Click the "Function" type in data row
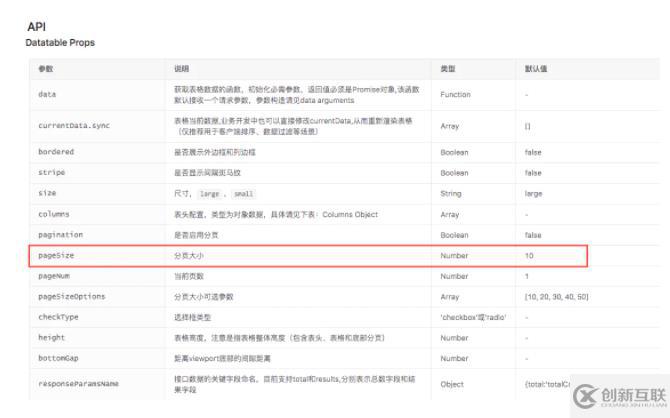The width and height of the screenshot is (670, 418). point(455,94)
